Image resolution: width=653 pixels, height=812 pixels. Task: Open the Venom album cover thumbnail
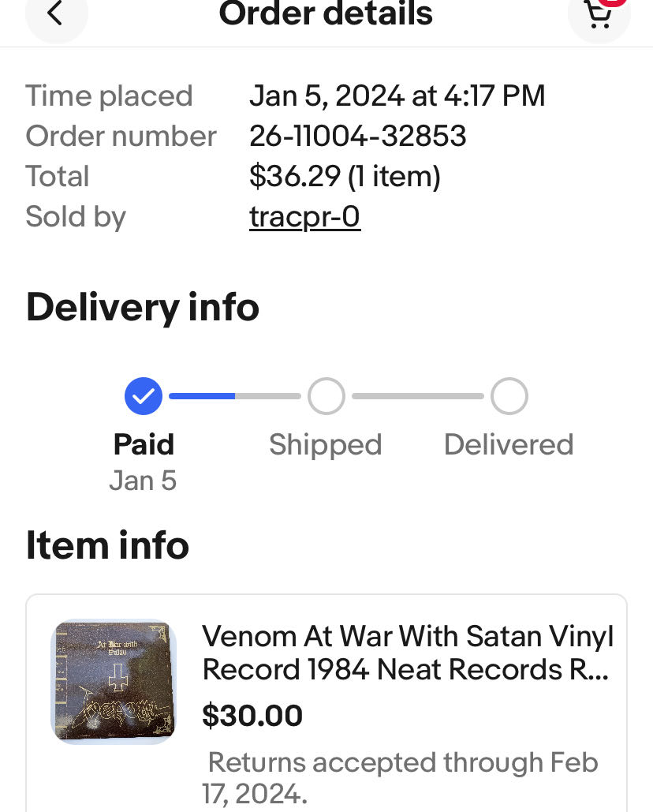click(x=114, y=682)
